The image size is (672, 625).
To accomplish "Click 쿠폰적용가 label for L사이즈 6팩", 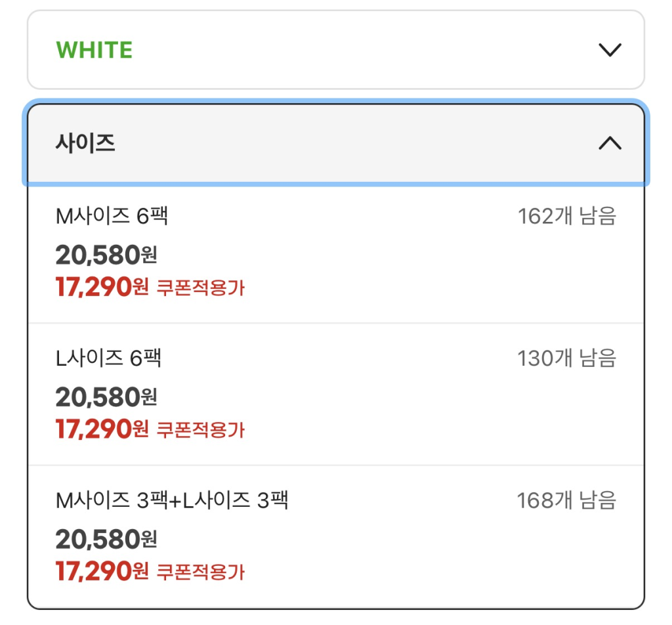I will point(200,431).
